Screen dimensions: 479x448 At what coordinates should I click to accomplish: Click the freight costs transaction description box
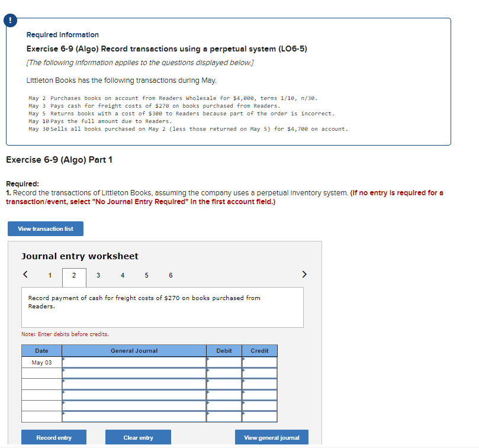(162, 307)
